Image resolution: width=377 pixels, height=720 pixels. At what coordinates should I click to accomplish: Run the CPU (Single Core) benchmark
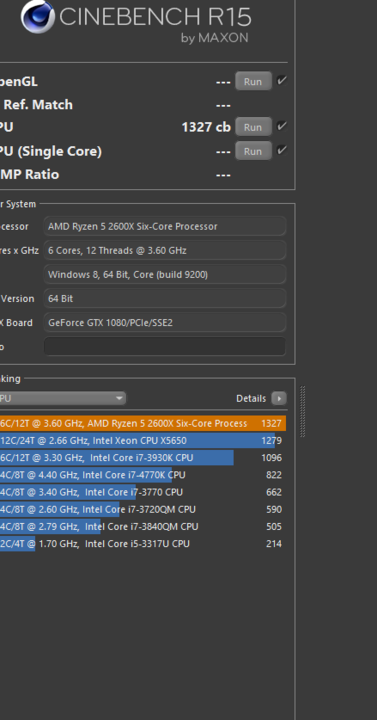253,151
